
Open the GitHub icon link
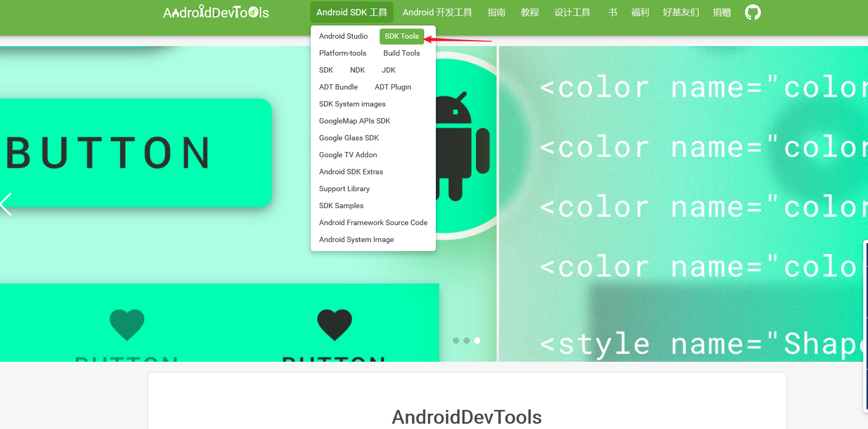752,12
